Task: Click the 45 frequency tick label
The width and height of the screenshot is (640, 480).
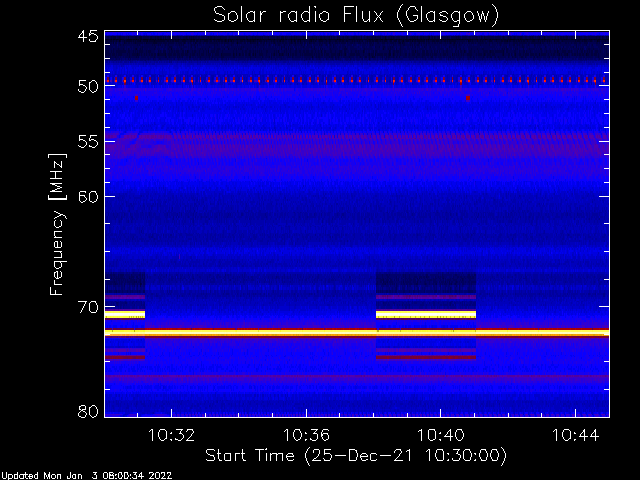Action: click(88, 37)
